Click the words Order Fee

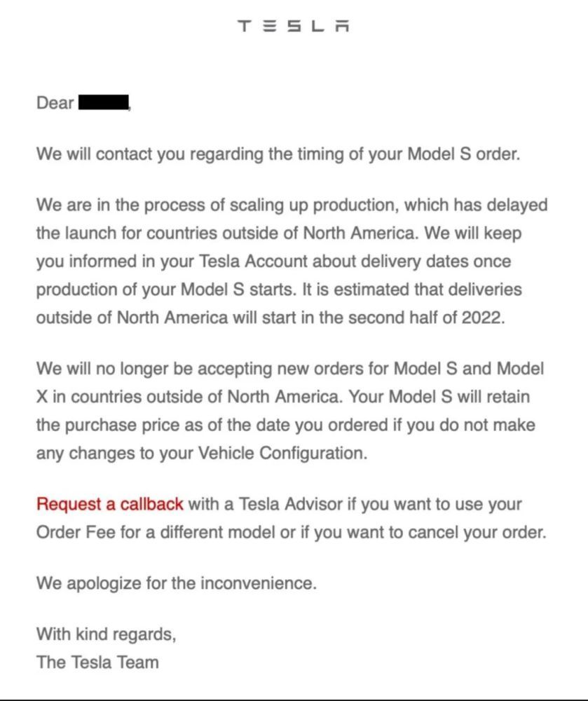click(x=76, y=533)
